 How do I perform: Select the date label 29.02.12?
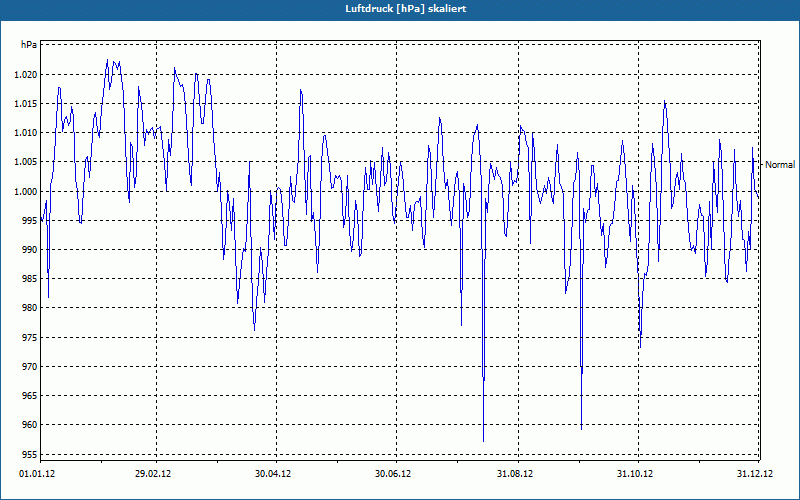coord(153,474)
